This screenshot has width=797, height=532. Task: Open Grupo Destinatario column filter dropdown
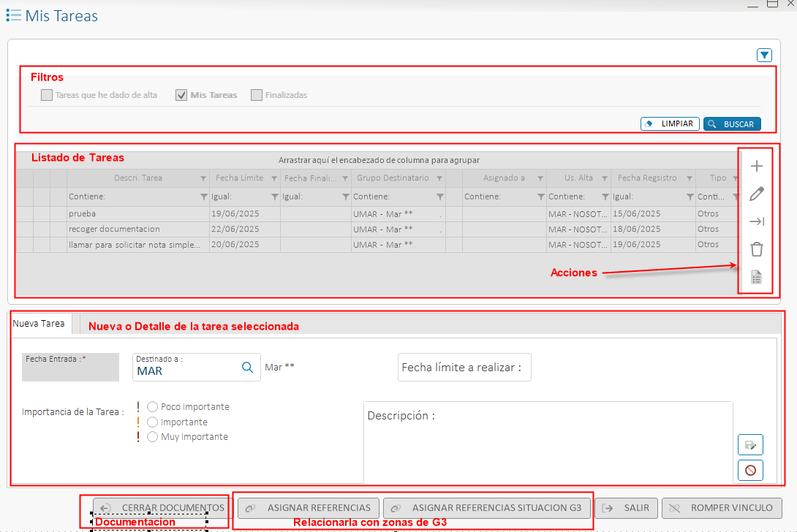439,178
